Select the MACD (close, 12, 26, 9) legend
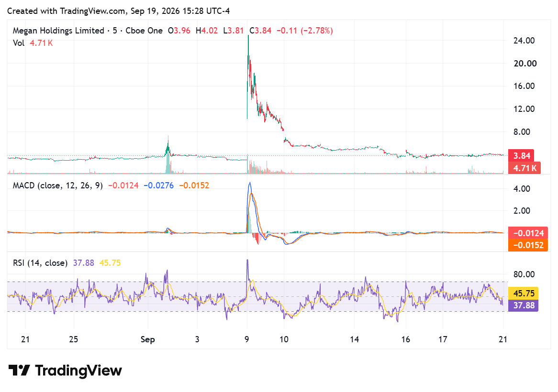This screenshot has height=392, width=558. [57, 185]
